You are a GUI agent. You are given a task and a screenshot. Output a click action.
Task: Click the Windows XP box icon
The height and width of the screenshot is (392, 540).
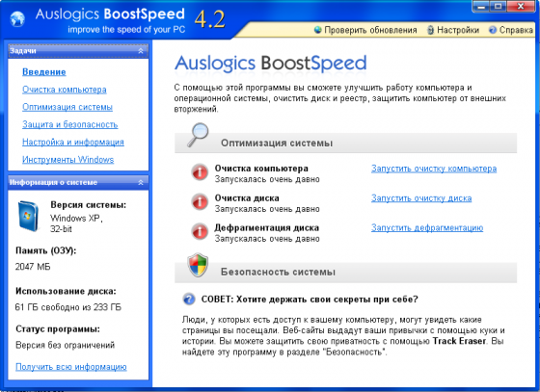coord(28,216)
